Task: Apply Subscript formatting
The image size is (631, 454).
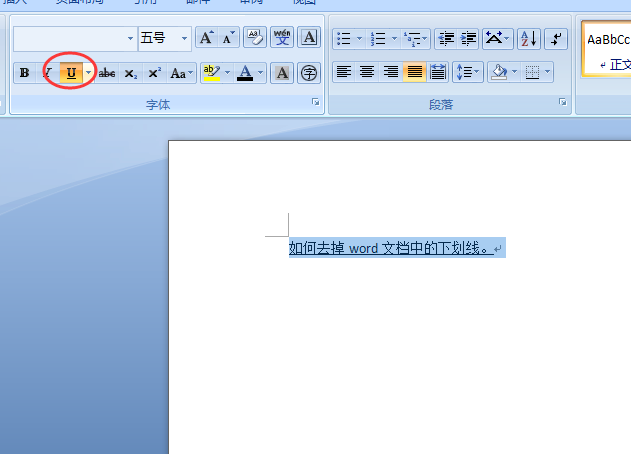Action: pos(131,73)
